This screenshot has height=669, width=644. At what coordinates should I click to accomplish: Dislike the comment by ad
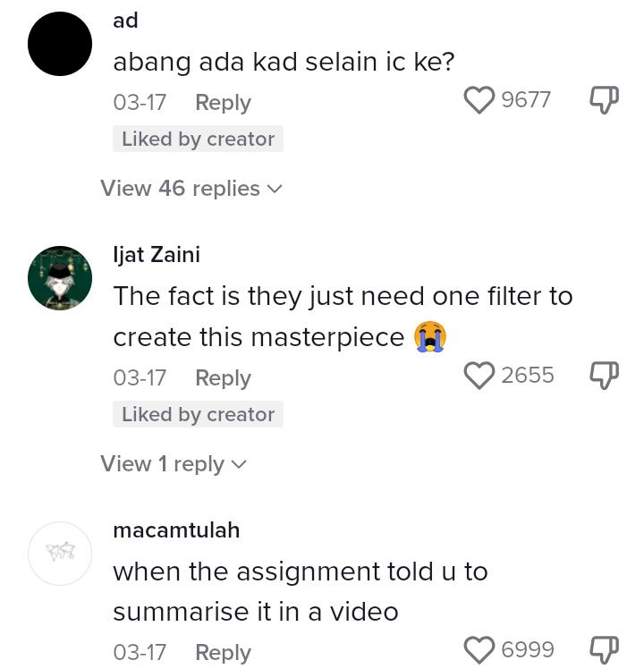tap(605, 100)
